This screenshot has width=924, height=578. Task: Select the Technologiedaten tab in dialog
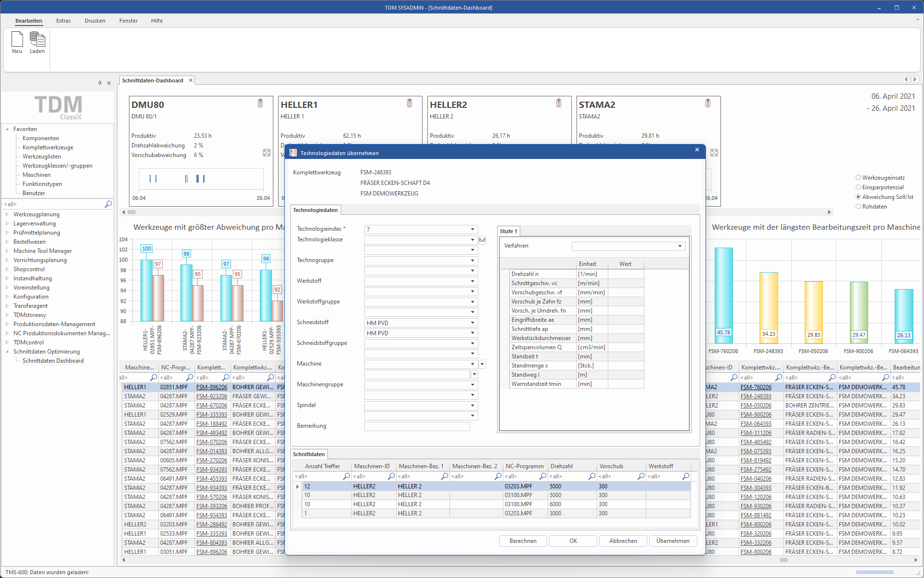point(315,210)
